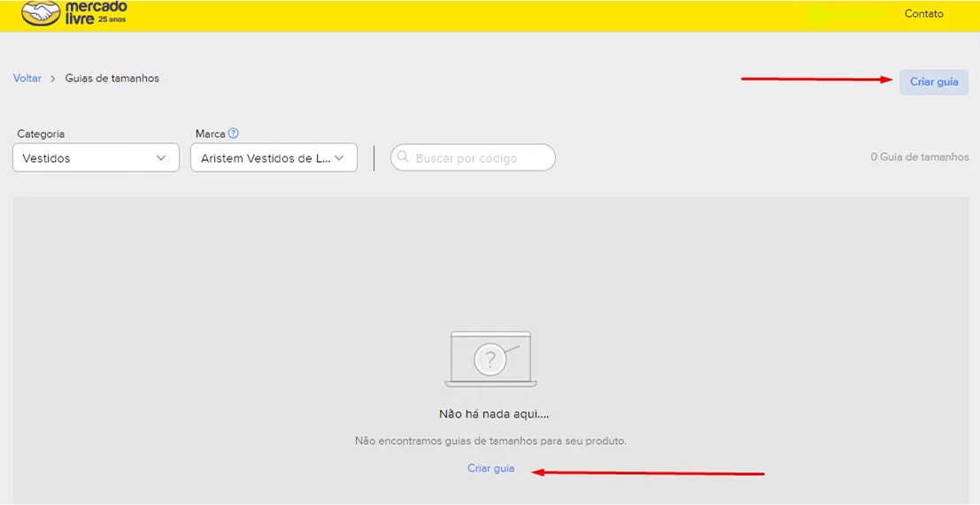Viewport: 980px width, 505px height.
Task: Click the Marca help question-mark icon
Action: click(x=233, y=133)
